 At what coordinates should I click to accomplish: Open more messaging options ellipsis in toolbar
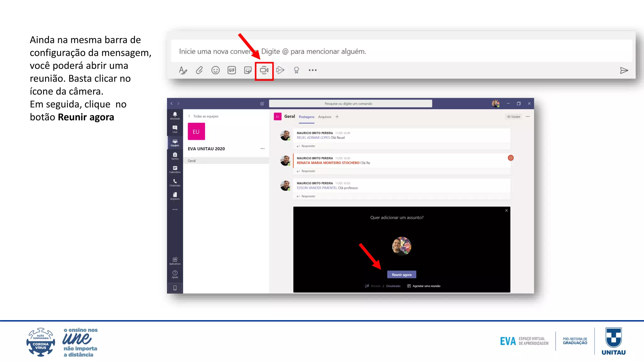313,70
